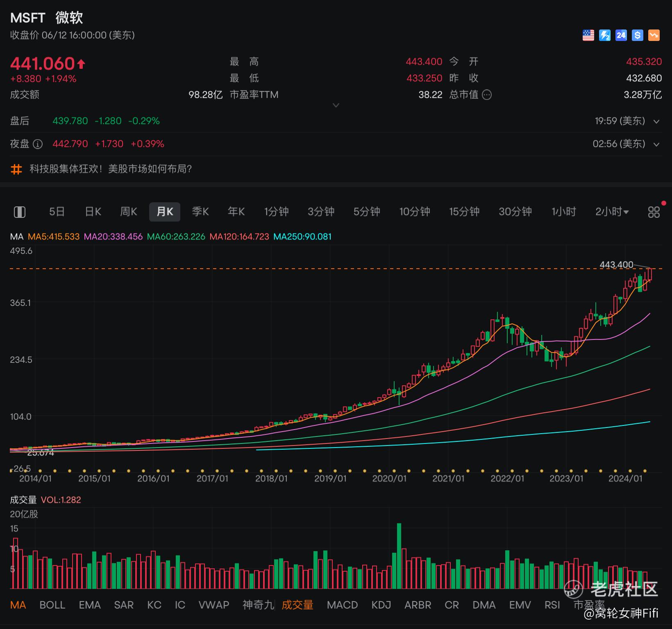Enable the MACD sub-chart indicator

(x=343, y=605)
